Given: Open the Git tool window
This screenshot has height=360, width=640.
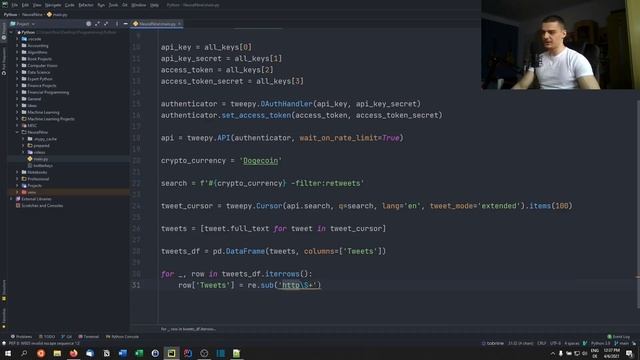Looking at the screenshot, I should 67,337.
